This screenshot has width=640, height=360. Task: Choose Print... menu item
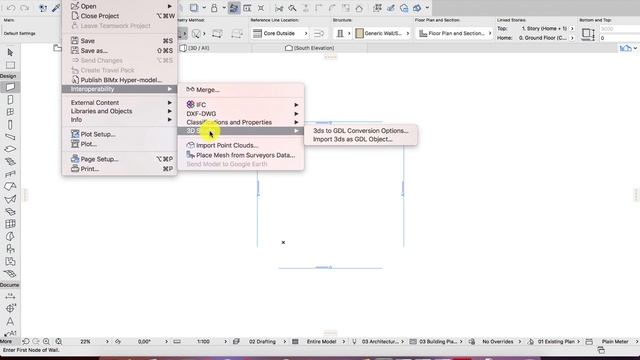tap(119, 169)
